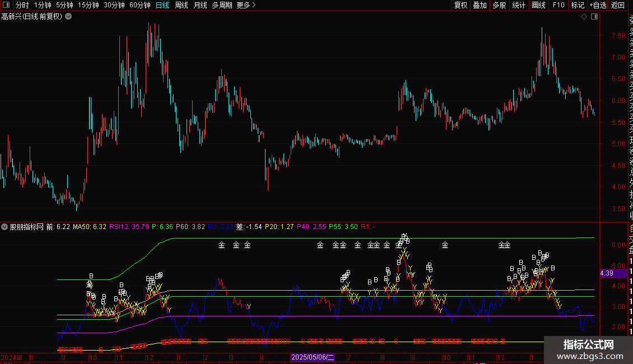Screen dimensions: 633x364
Task: Switch to 周线 weekly period
Action: [x=181, y=5]
